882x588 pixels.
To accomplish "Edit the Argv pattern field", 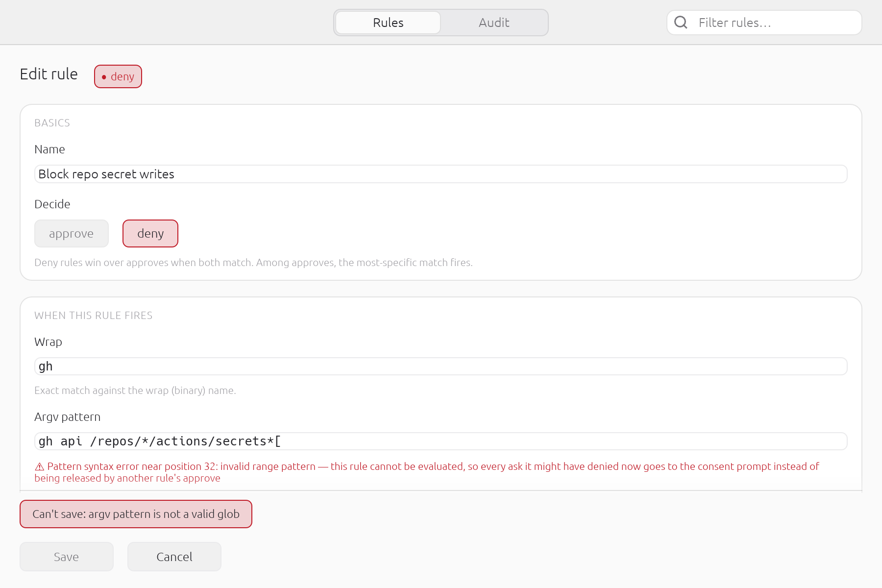I will click(441, 441).
